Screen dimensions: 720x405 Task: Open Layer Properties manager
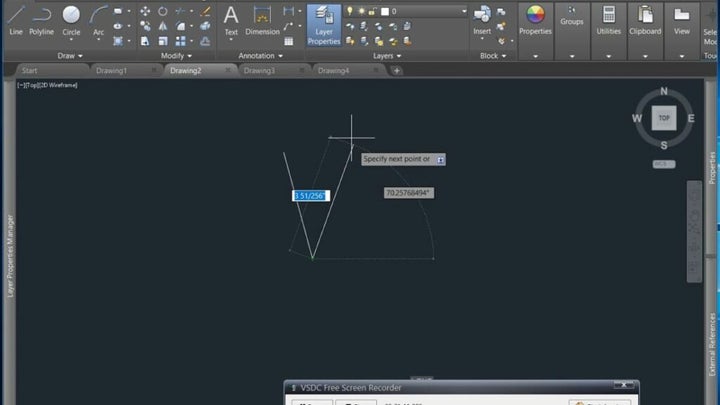(x=323, y=24)
